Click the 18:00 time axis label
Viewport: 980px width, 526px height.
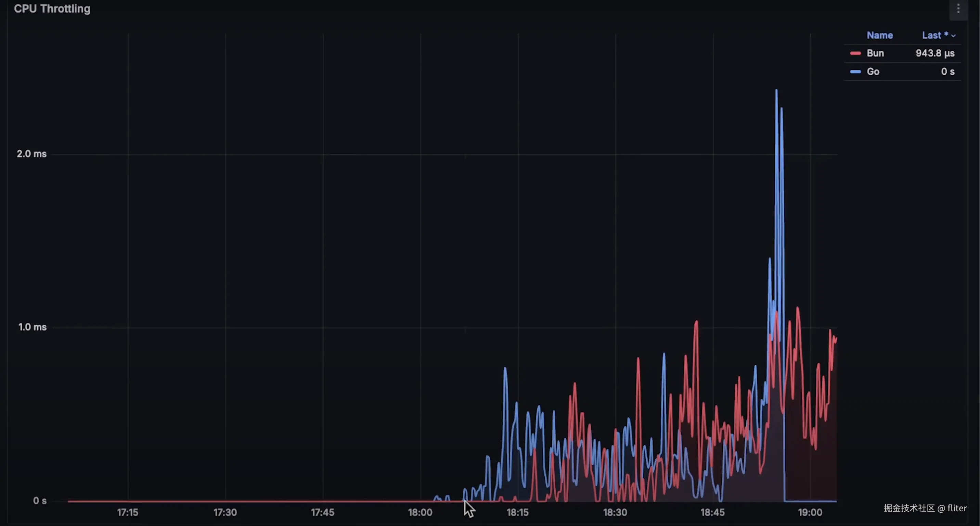click(420, 512)
